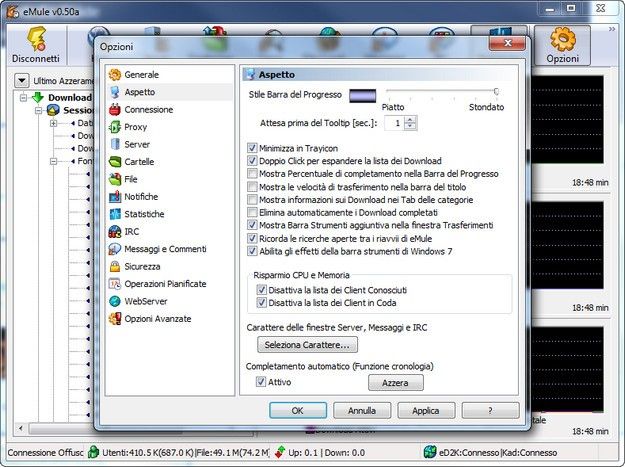Open Sicurezza padlock icon
The width and height of the screenshot is (625, 467).
coord(115,267)
